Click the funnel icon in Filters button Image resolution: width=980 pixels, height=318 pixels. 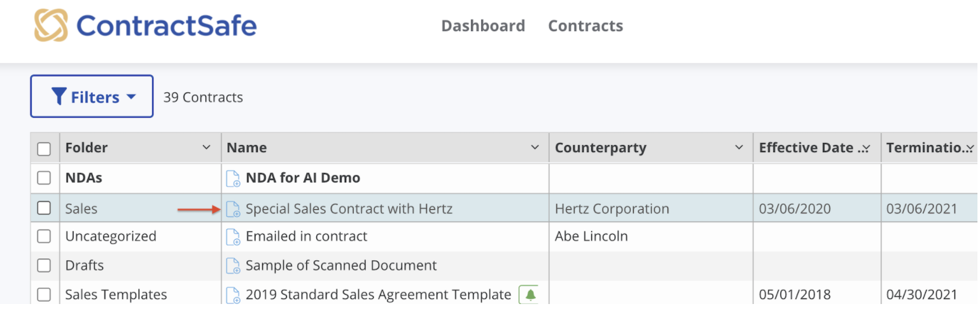coord(59,97)
